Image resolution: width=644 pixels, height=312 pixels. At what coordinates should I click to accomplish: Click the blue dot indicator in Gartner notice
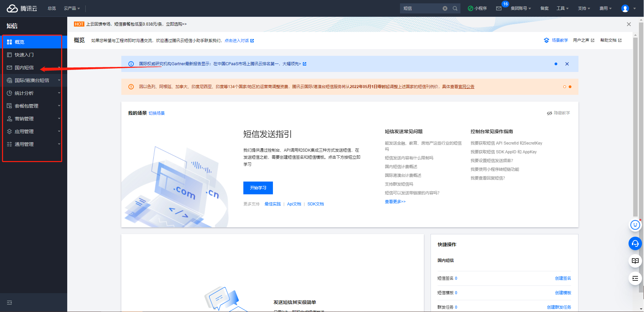click(556, 64)
